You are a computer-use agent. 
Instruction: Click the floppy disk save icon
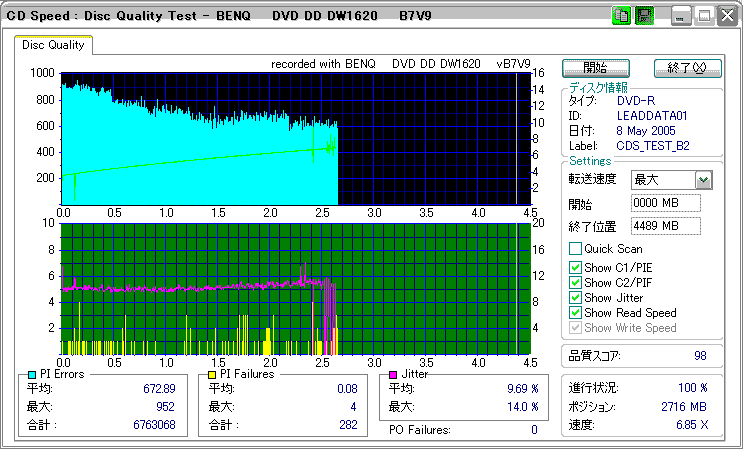click(x=645, y=16)
